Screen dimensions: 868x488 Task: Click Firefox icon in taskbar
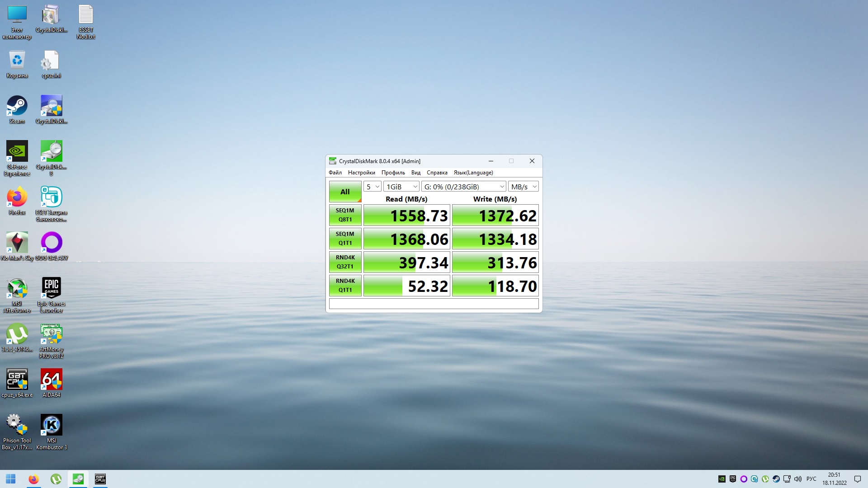tap(33, 479)
